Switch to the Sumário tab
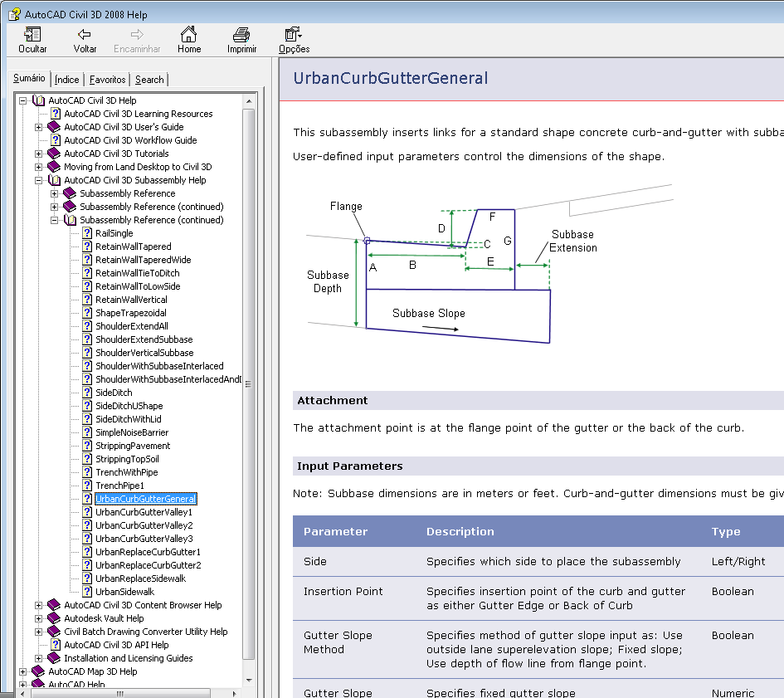This screenshot has width=784, height=698. pyautogui.click(x=29, y=78)
